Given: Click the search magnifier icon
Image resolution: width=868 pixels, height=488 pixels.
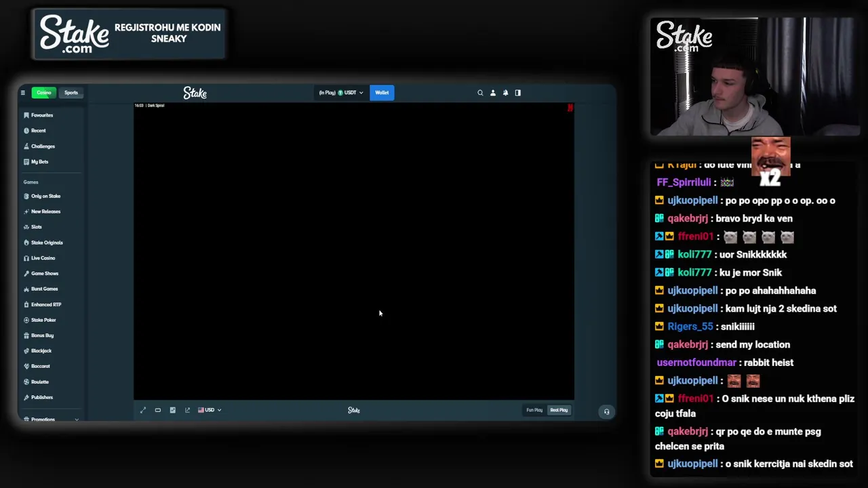Looking at the screenshot, I should coord(480,93).
